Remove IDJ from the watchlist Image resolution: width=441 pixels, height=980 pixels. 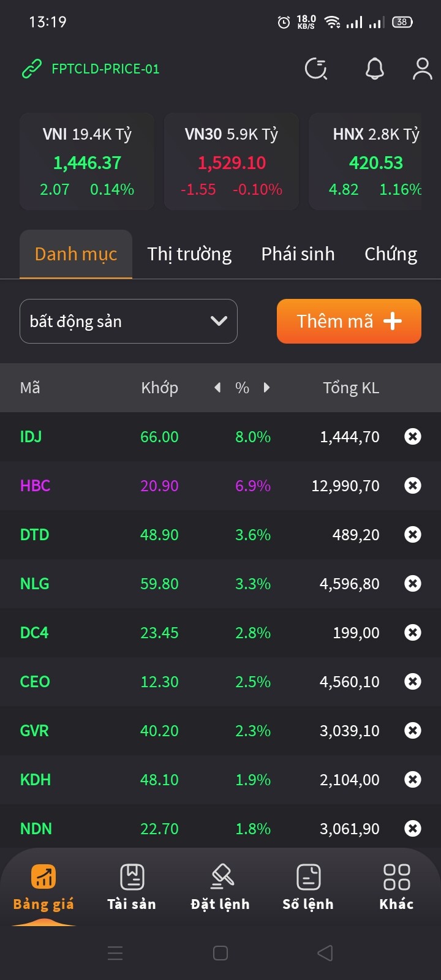(413, 437)
